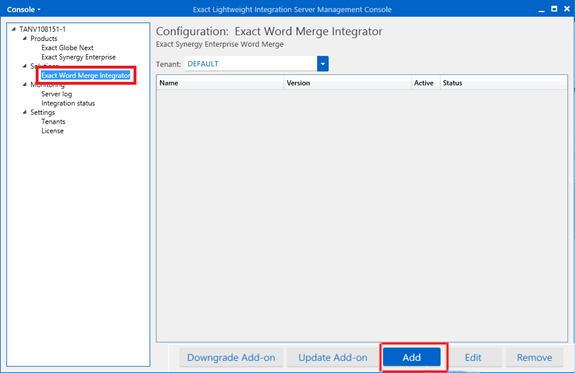Click the Edit button
Image resolution: width=575 pixels, height=373 pixels.
tap(473, 357)
